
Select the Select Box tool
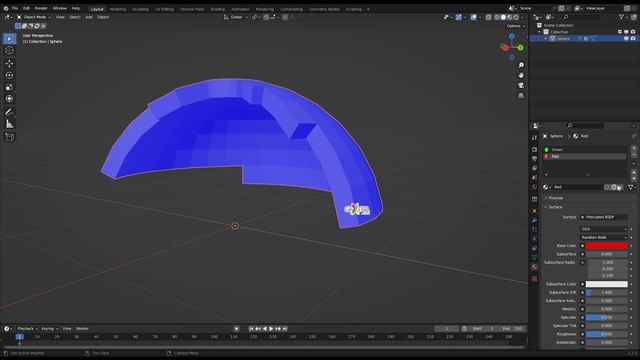[9, 38]
